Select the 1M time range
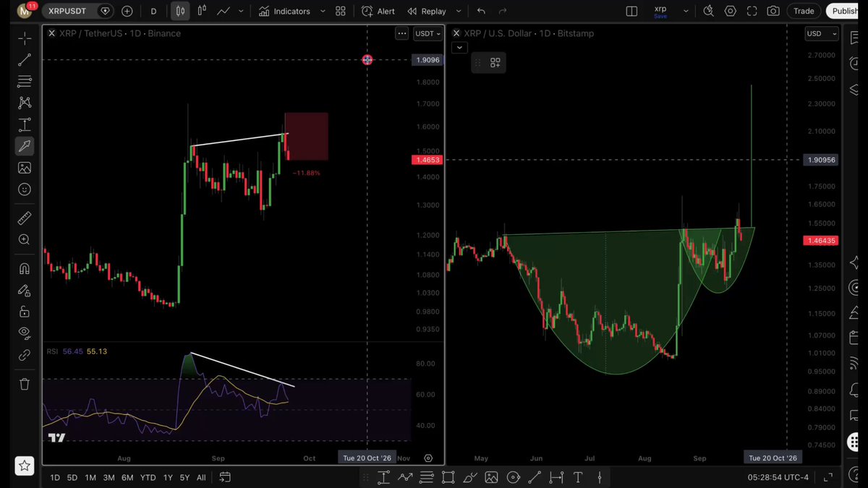Viewport: 868px width, 488px height. pos(90,477)
